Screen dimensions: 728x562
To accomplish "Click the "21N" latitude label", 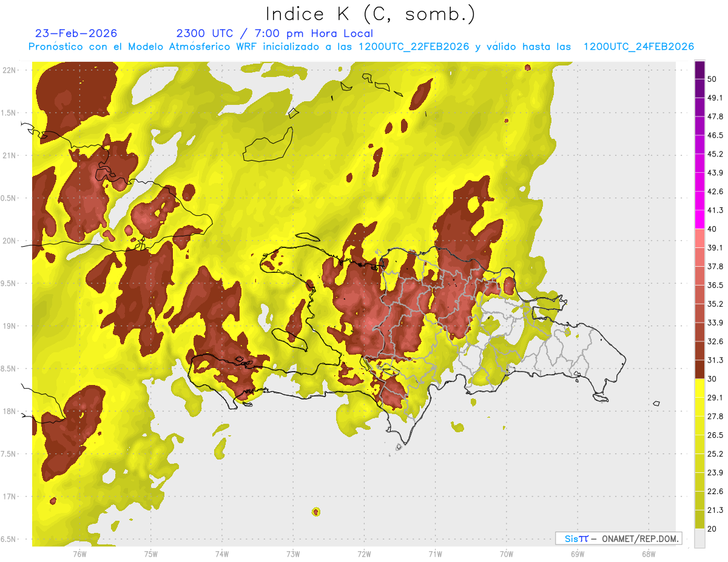I will (8, 155).
